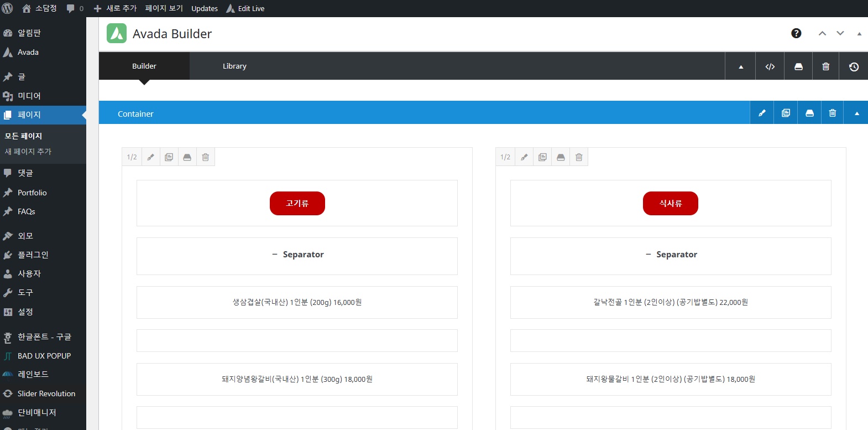Click the 새 페이지 추가 submenu link
The image size is (868, 430).
[x=28, y=152]
